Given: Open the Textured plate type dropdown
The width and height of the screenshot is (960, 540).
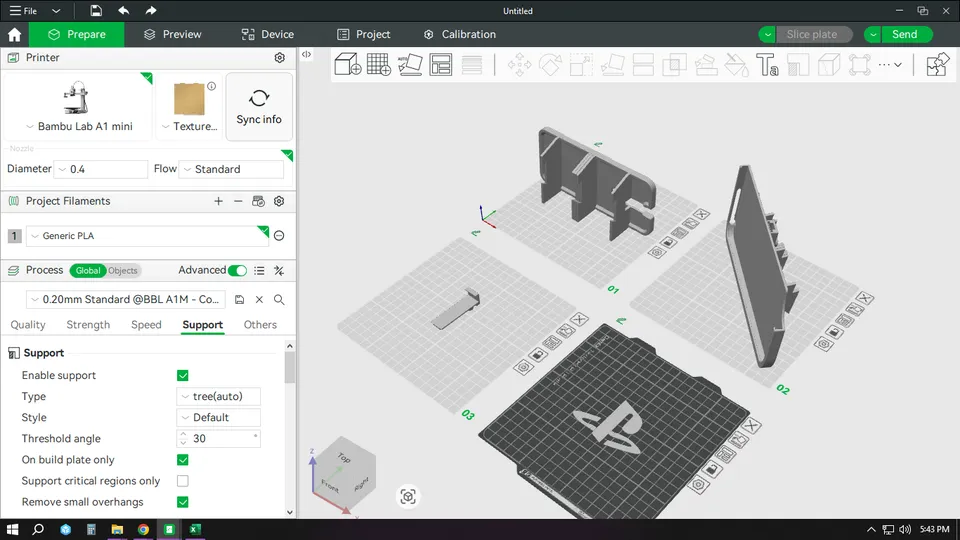Looking at the screenshot, I should click(189, 126).
